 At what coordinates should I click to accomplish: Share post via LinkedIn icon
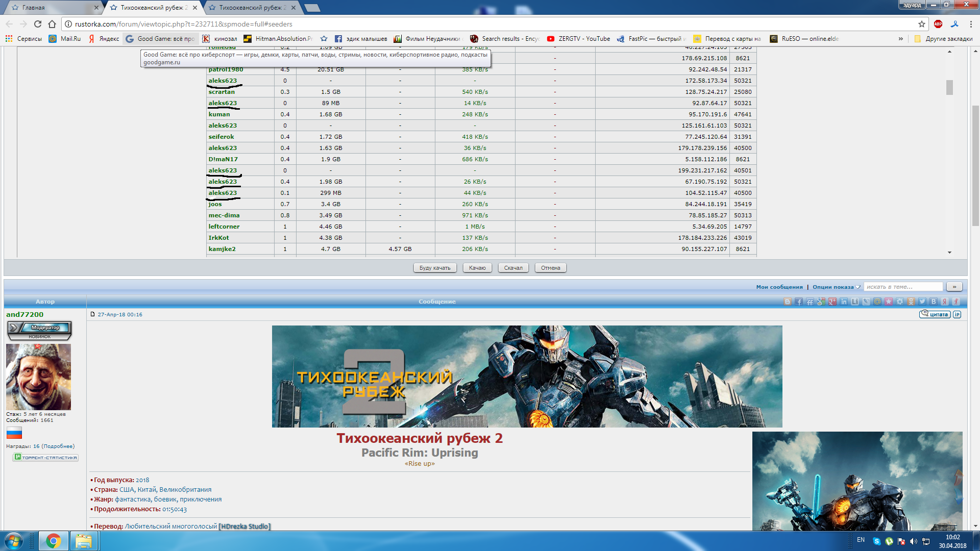click(844, 302)
